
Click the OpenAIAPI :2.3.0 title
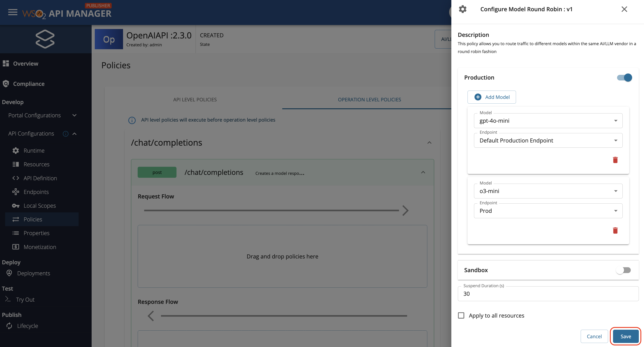click(159, 36)
